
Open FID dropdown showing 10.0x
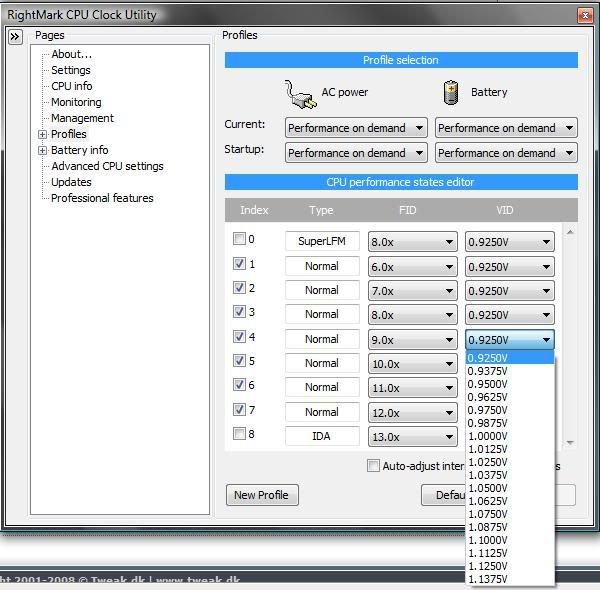pyautogui.click(x=412, y=364)
